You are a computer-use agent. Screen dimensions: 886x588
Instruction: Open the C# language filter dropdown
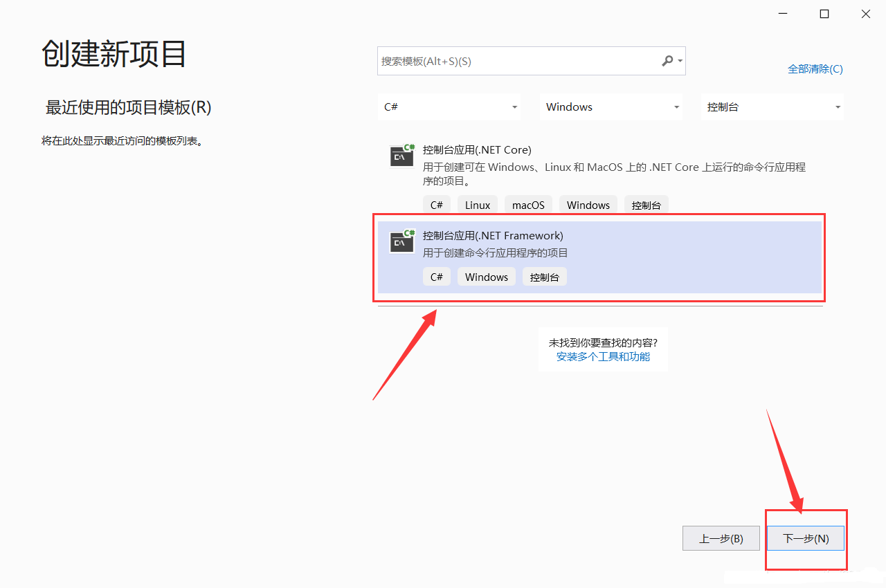(451, 107)
